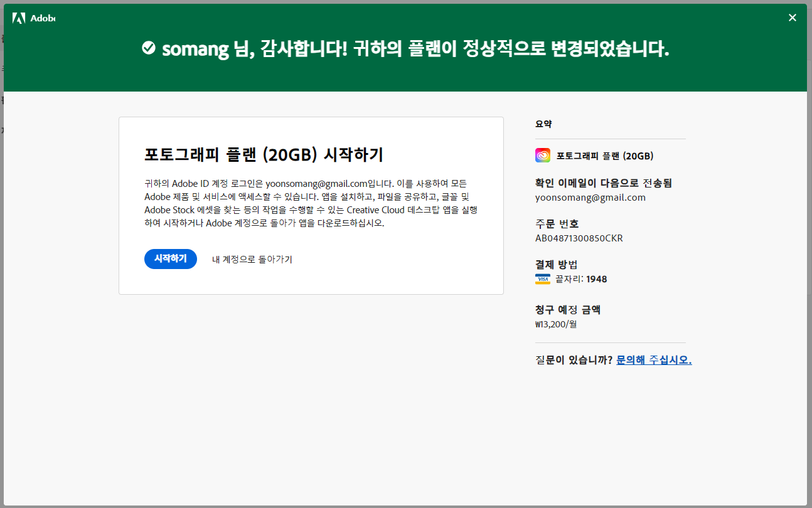Click the 포토그래피 플랜 (20GB) 시작하기 heading
The height and width of the screenshot is (508, 812).
tap(264, 155)
